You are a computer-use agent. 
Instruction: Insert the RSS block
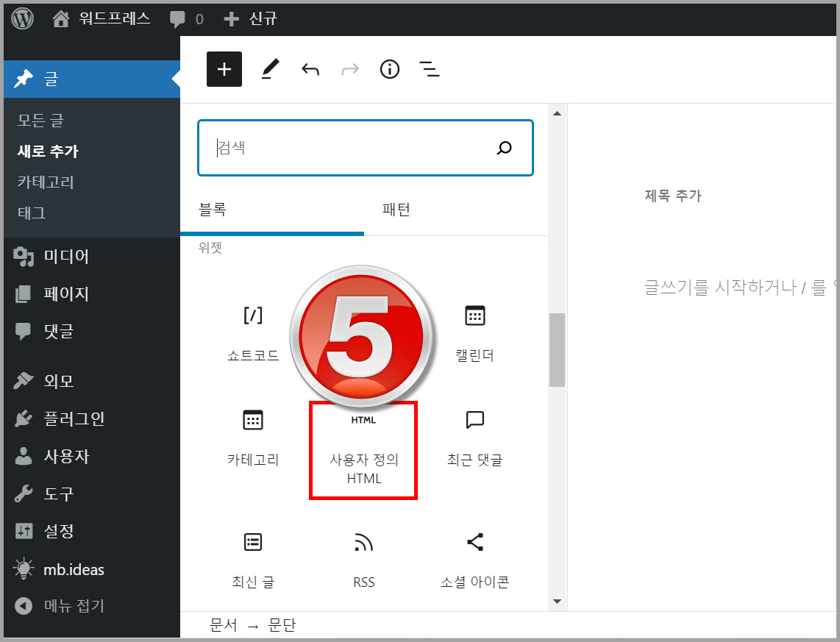coord(364,560)
